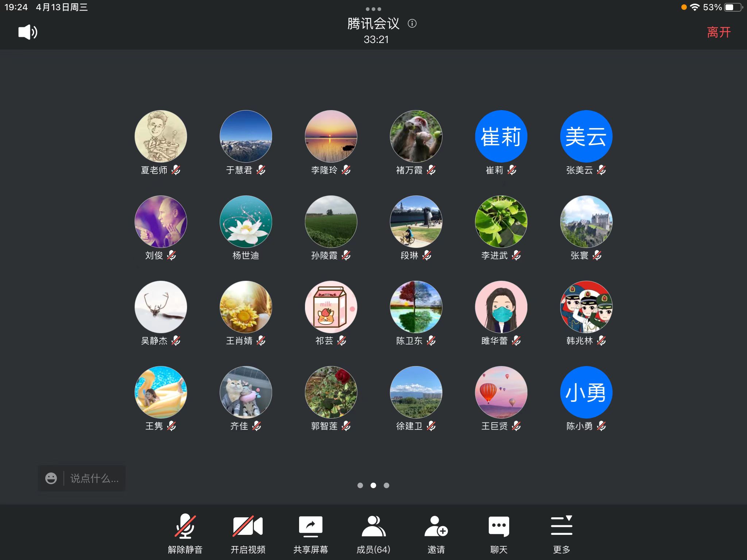Click the 说点什么 message input field

coord(94,478)
